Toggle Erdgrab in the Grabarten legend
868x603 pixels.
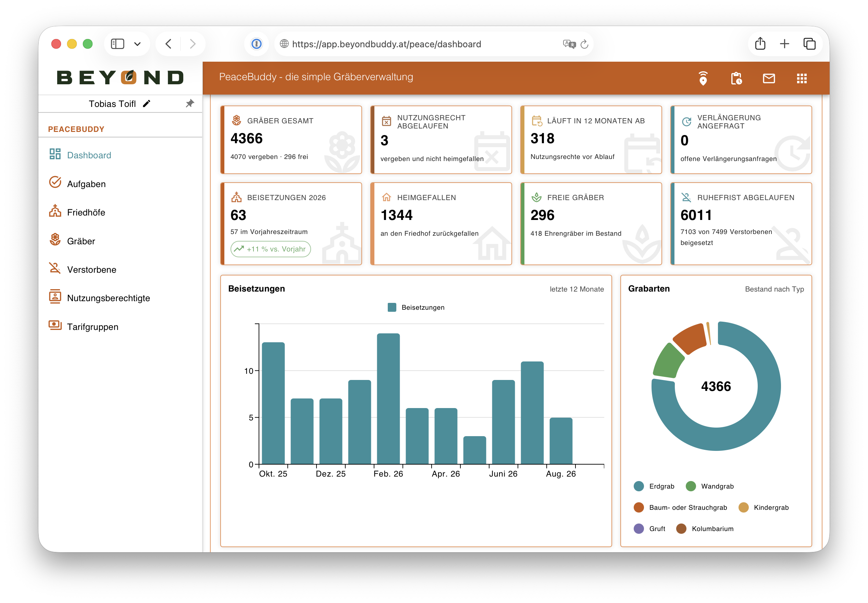click(x=654, y=486)
